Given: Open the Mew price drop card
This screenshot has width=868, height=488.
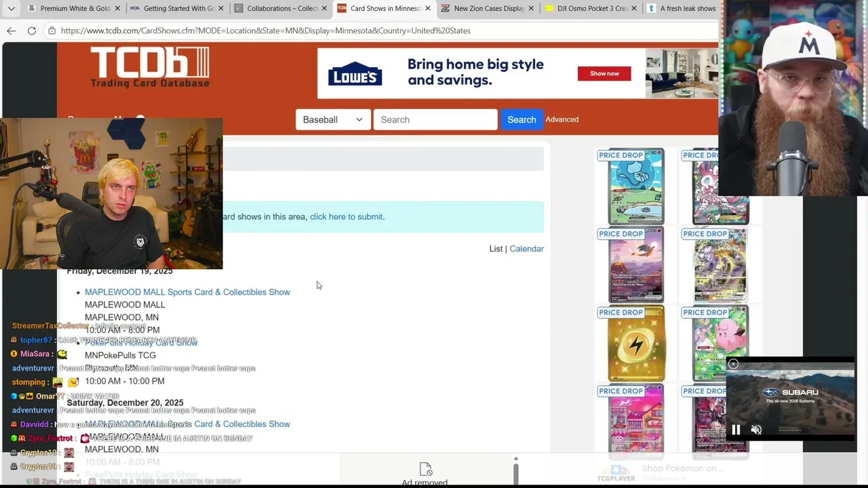Looking at the screenshot, I should [x=635, y=186].
